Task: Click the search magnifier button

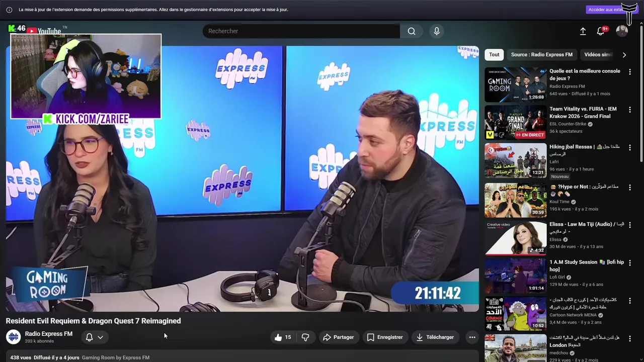Action: pyautogui.click(x=411, y=31)
